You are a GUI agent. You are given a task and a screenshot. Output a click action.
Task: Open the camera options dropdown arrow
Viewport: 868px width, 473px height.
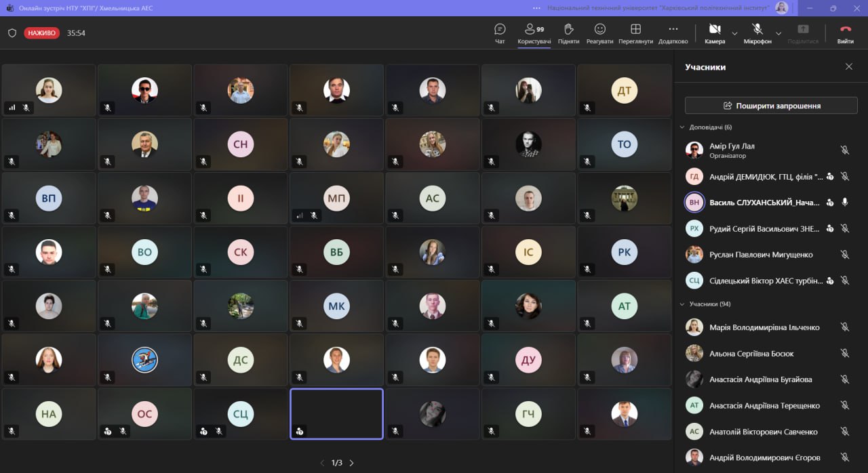coord(734,33)
